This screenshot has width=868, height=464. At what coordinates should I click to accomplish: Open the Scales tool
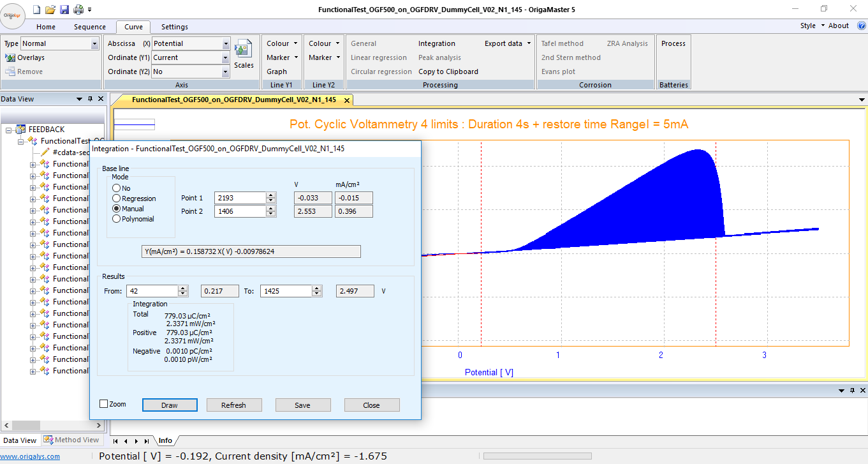click(x=243, y=55)
